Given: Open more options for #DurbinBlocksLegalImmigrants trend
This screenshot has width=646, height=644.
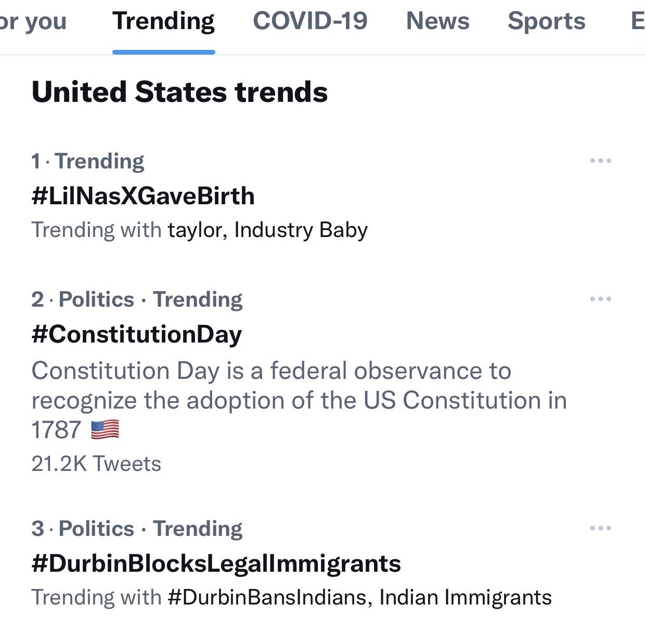Looking at the screenshot, I should coord(600,528).
